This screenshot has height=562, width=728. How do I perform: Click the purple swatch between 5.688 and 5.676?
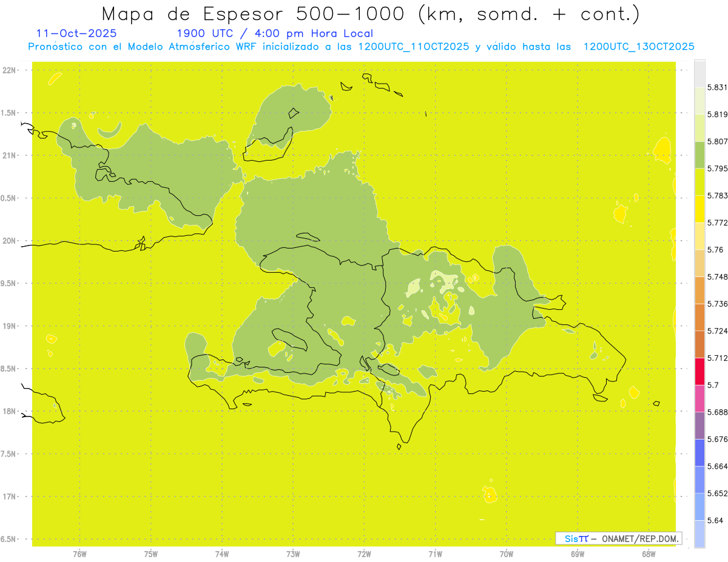(x=699, y=425)
